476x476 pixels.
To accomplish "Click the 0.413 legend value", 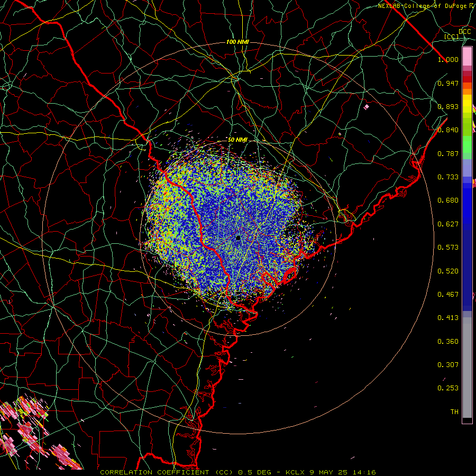I will point(448,318).
